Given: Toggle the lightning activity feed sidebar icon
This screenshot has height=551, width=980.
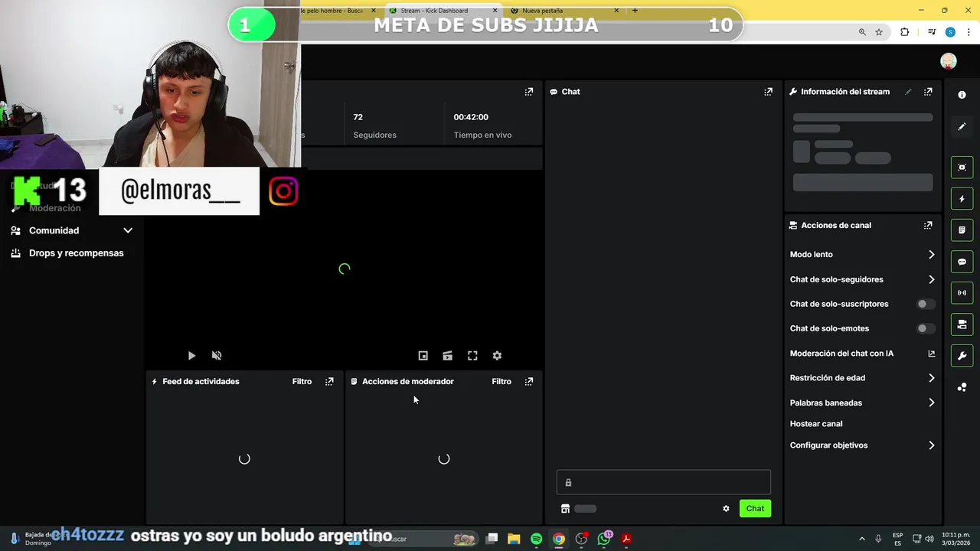Looking at the screenshot, I should click(962, 199).
